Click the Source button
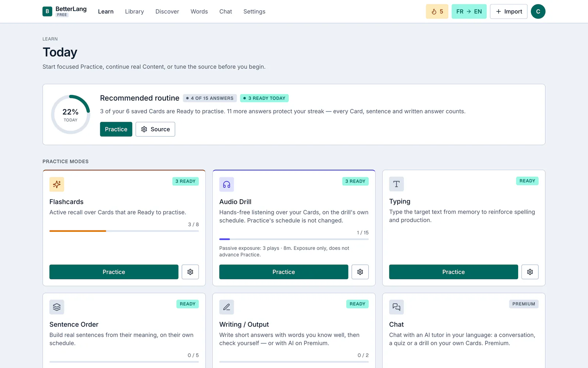Image resolution: width=588 pixels, height=368 pixels. (155, 129)
